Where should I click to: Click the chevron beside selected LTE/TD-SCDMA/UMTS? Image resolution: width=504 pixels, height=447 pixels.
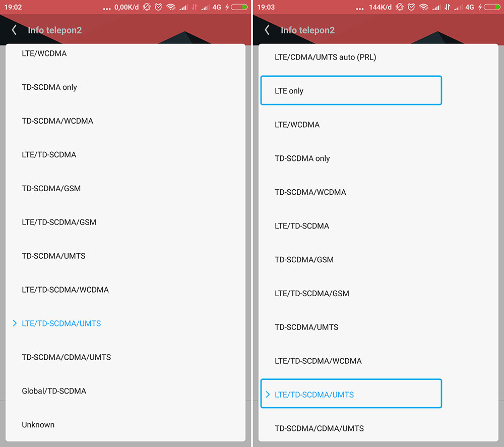[15, 323]
